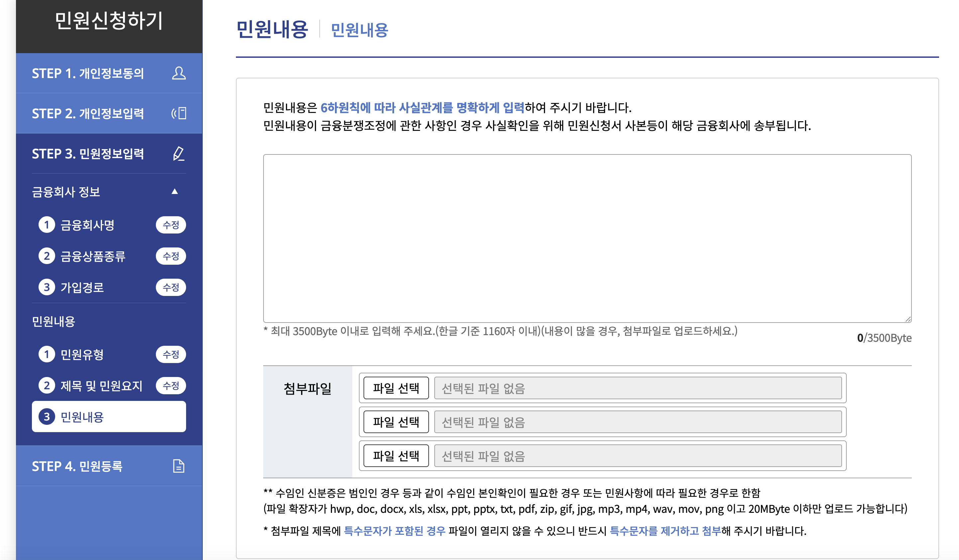This screenshot has height=560, width=959.
Task: Click inside the 민원내용 text area
Action: coord(587,238)
